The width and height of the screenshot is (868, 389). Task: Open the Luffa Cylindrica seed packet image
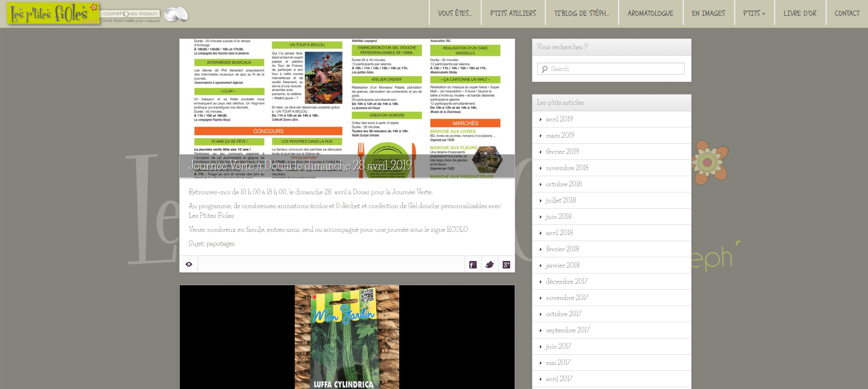347,337
